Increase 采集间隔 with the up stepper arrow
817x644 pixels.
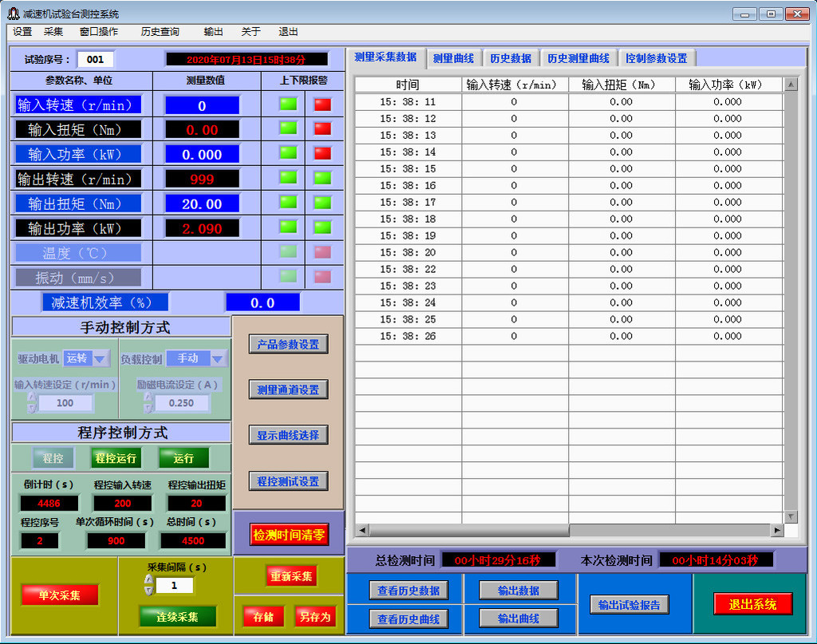tap(148, 580)
